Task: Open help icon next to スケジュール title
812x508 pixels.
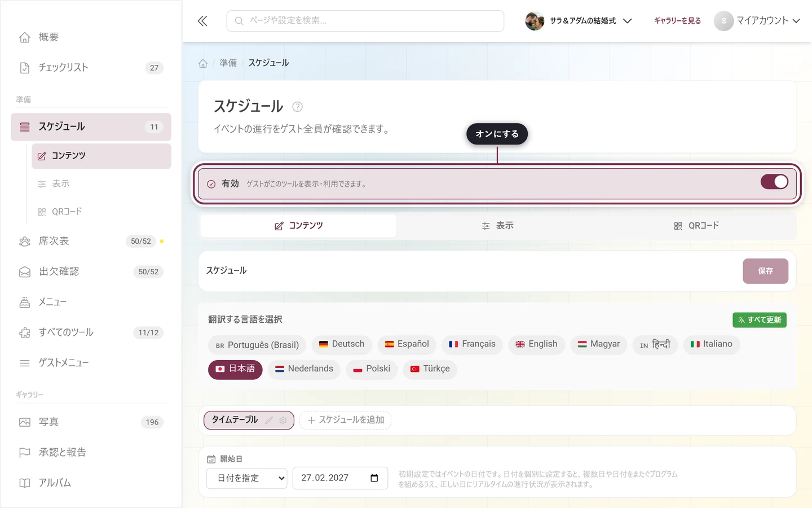Action: (297, 107)
